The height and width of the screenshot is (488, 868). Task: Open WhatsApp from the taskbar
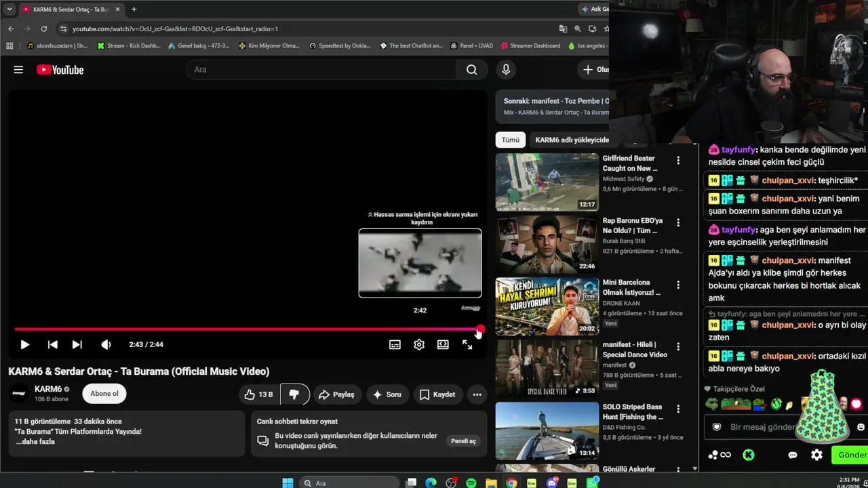pyautogui.click(x=593, y=483)
